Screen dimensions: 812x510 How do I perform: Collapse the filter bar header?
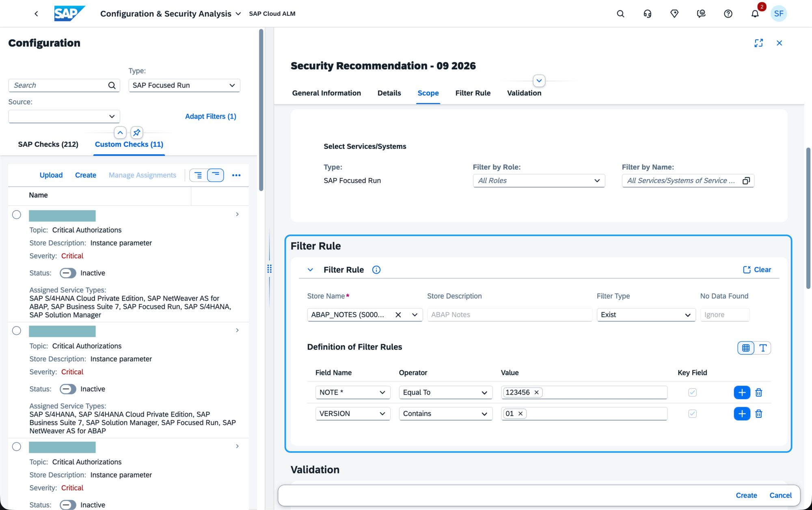[x=120, y=132]
